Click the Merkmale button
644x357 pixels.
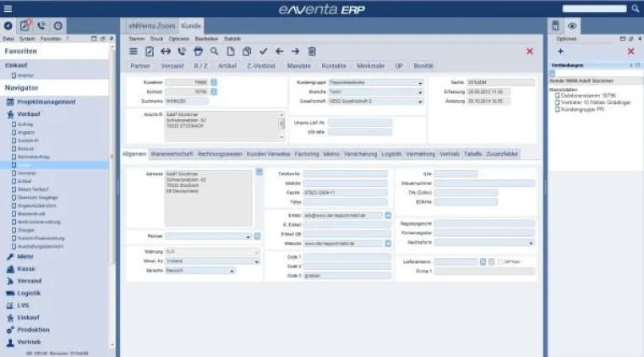(370, 66)
